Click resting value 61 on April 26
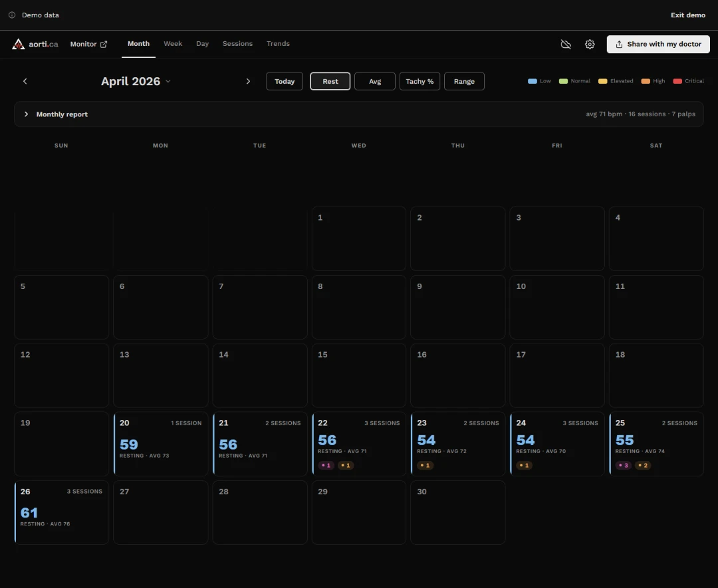718x588 pixels. [x=29, y=513]
